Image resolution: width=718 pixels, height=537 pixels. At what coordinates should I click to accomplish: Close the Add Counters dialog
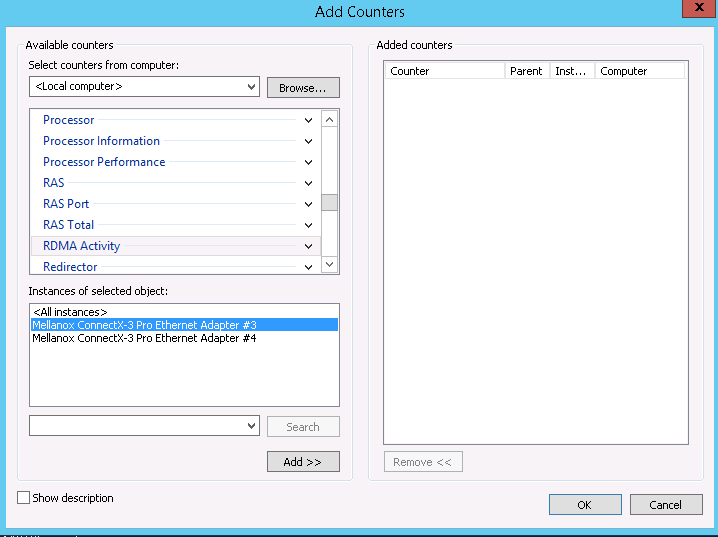pos(699,8)
